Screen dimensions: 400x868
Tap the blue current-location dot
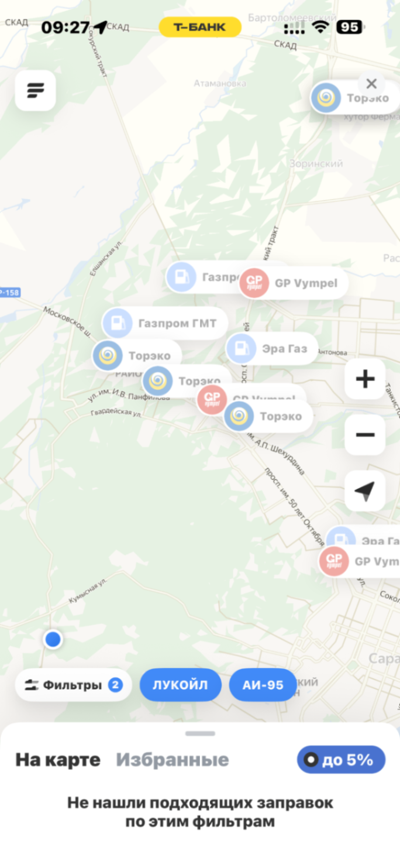53,639
